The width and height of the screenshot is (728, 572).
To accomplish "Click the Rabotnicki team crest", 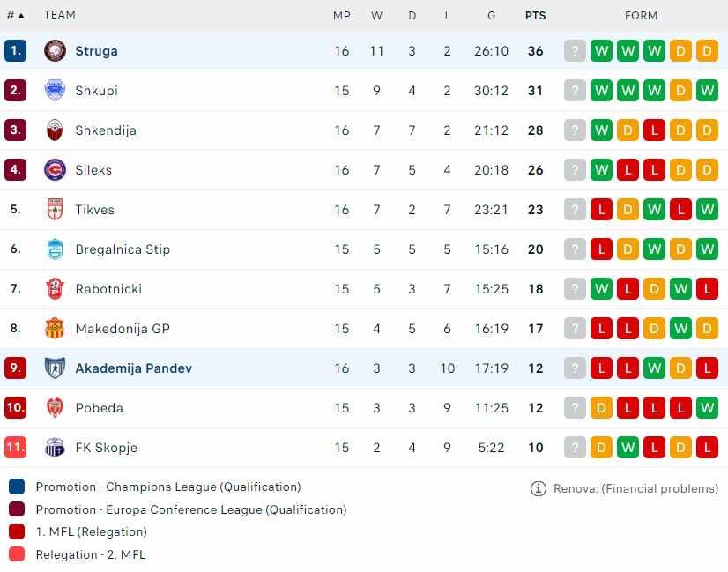I will point(55,289).
